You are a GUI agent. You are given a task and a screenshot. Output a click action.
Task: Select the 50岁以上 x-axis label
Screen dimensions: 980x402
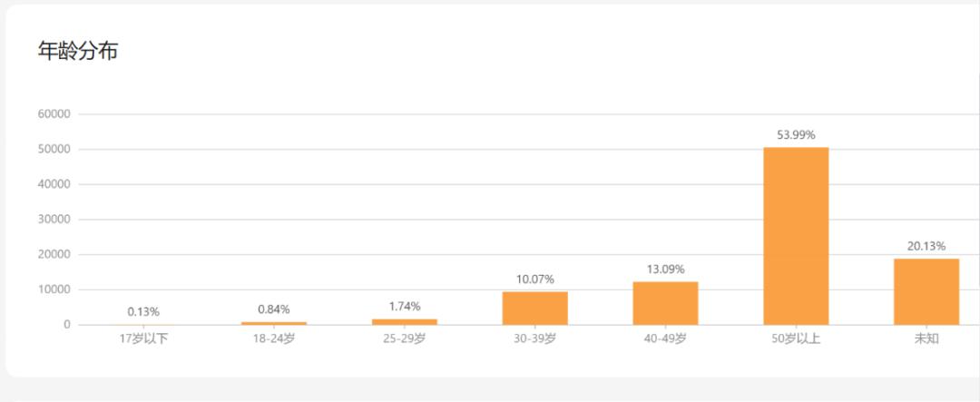click(796, 339)
